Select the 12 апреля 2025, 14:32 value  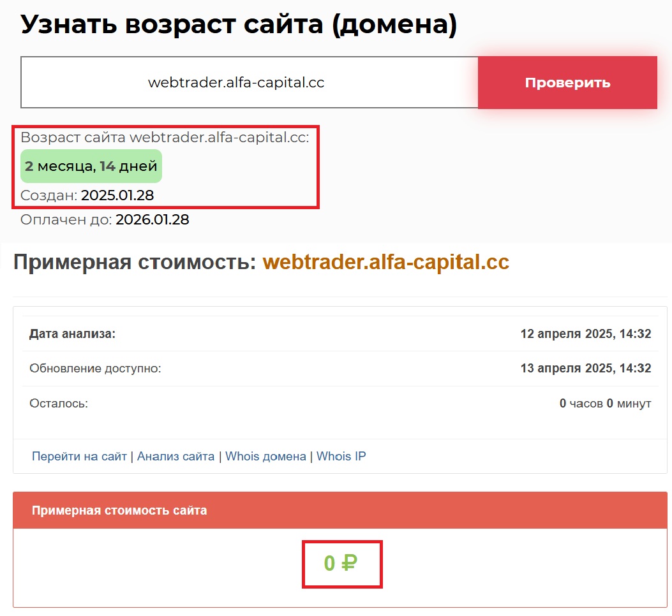[x=585, y=334]
